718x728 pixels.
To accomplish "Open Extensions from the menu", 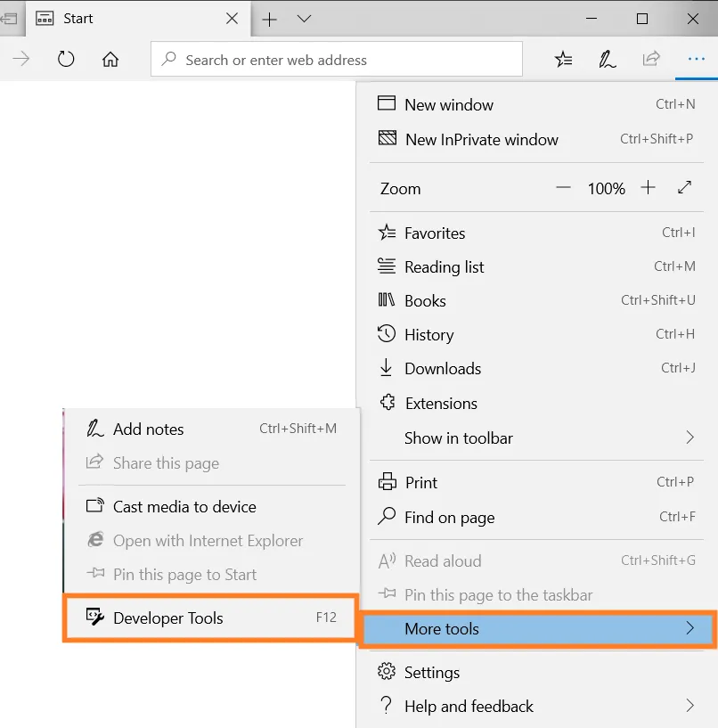I will (x=536, y=403).
